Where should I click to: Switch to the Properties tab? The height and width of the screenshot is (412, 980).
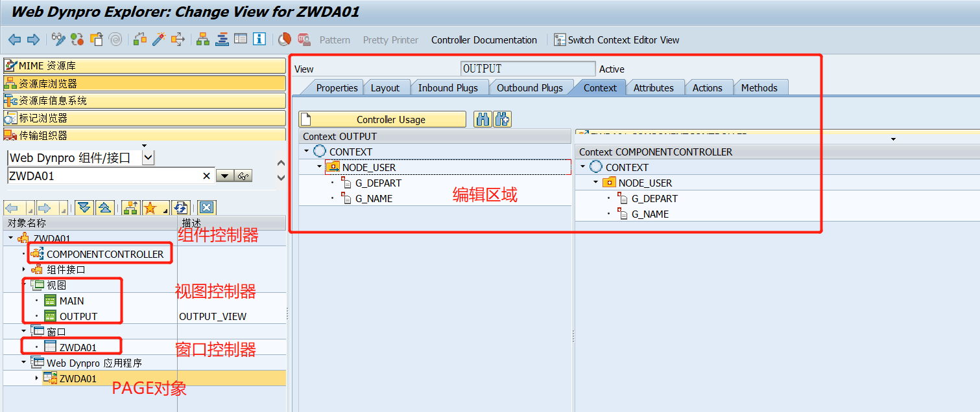coord(337,87)
